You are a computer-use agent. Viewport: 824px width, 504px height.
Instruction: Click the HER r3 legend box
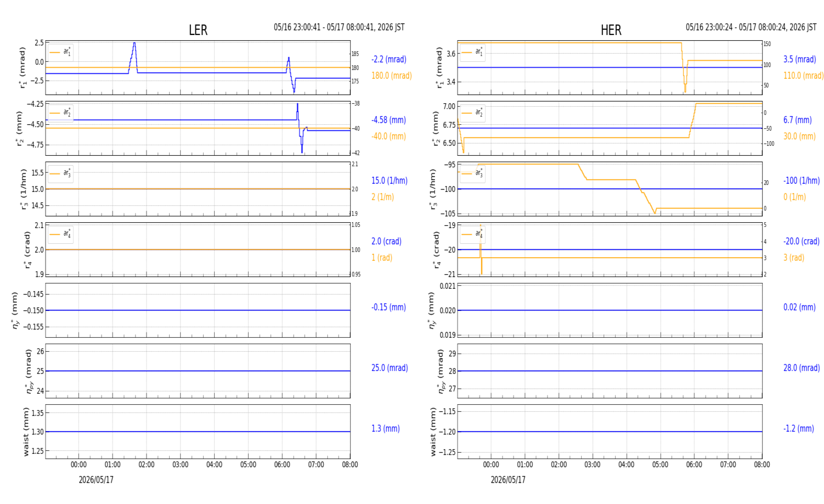[472, 173]
